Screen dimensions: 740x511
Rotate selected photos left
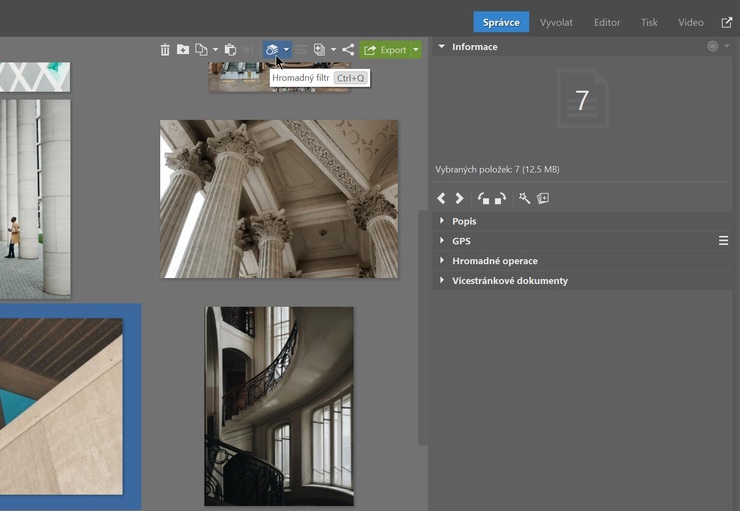click(x=483, y=198)
